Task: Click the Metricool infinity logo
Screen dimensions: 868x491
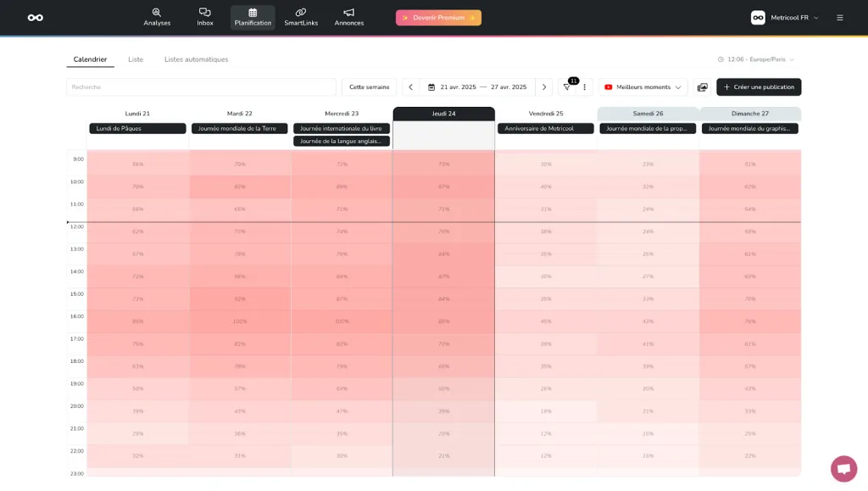Action: pos(35,18)
